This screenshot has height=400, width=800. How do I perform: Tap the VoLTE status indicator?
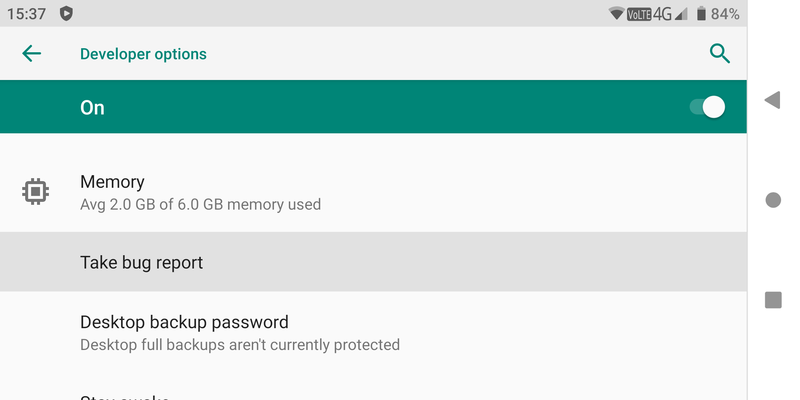tap(639, 14)
